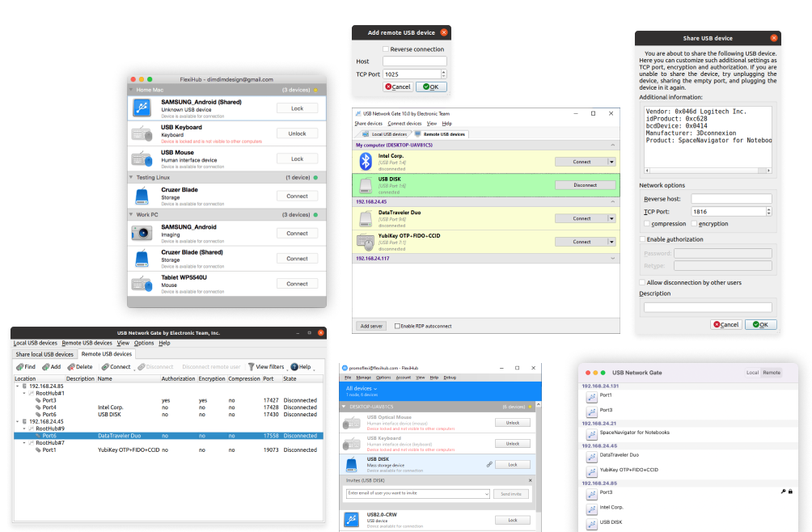Screen dimensions: 812x532
Task: Close the Invites (USB DISK) panel
Action: pos(531,480)
